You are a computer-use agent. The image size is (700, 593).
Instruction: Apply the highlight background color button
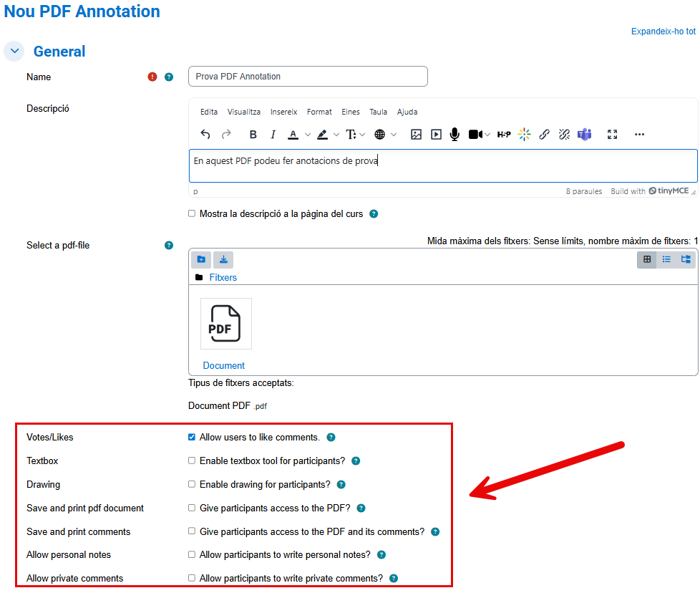[x=322, y=135]
